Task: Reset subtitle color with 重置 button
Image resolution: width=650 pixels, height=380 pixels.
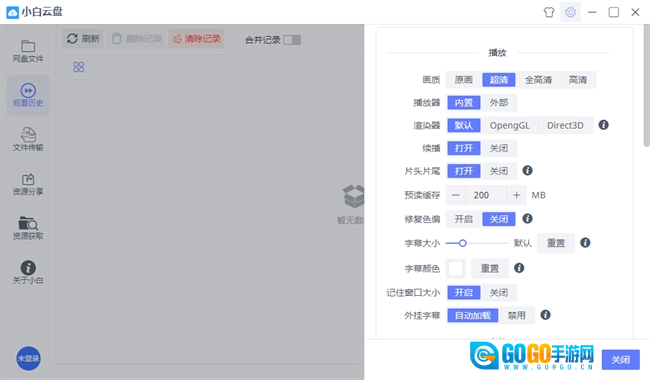Action: [490, 269]
